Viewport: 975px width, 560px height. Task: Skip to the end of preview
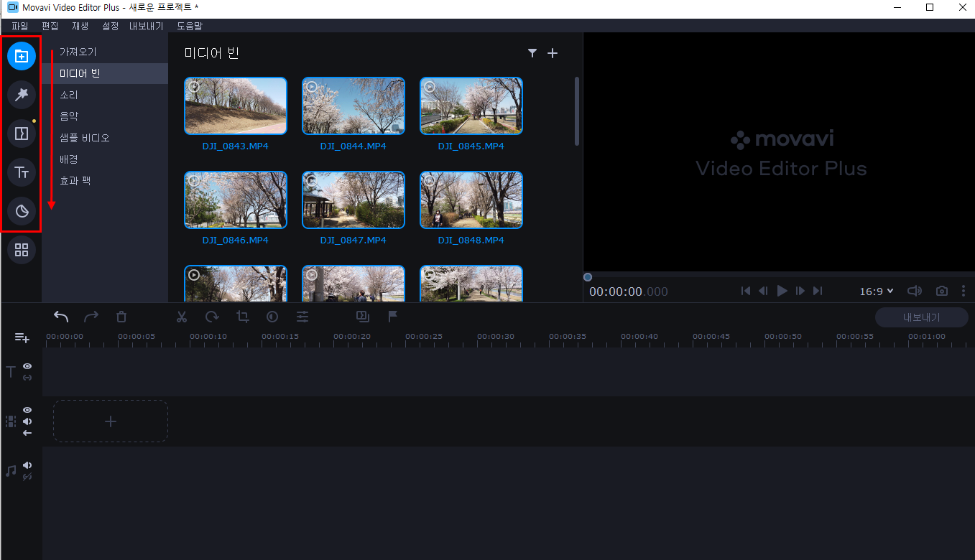(x=818, y=291)
